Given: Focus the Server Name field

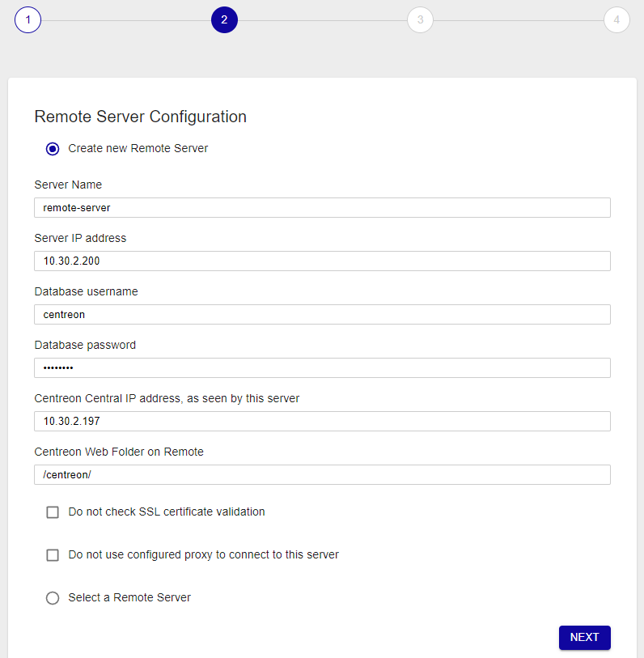Looking at the screenshot, I should (322, 208).
